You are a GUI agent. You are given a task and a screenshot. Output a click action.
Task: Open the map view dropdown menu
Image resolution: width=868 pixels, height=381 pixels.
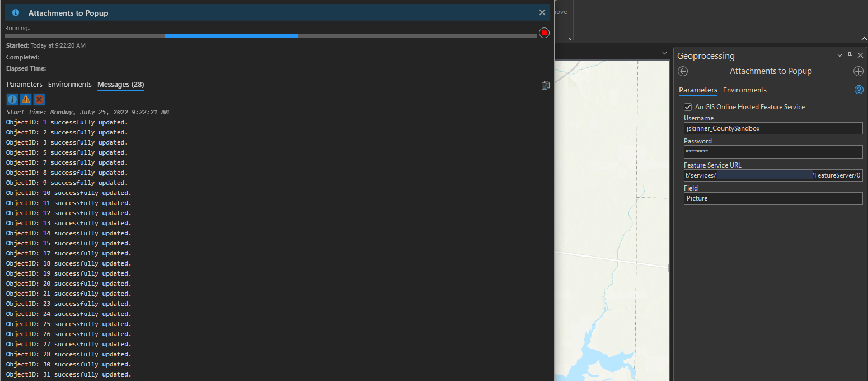(x=664, y=53)
